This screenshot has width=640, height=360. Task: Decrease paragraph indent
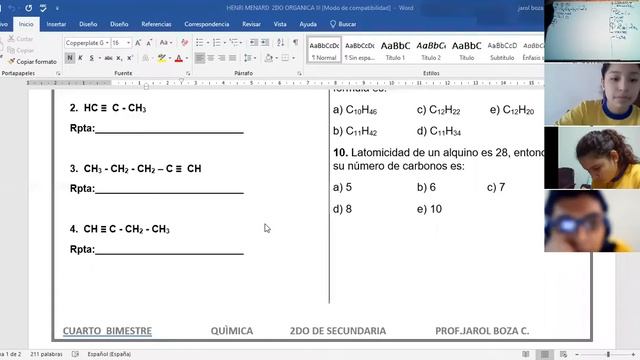click(253, 43)
